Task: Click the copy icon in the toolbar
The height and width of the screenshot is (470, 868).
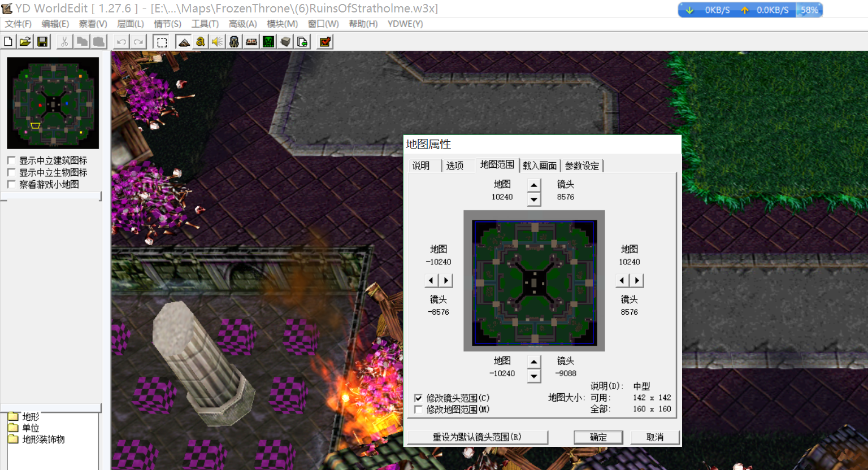Action: coord(82,42)
